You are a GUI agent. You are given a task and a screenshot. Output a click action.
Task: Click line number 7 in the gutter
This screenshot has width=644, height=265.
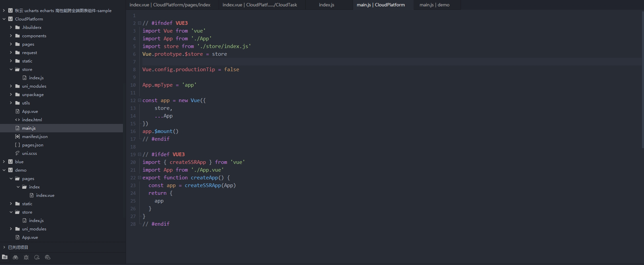[134, 62]
